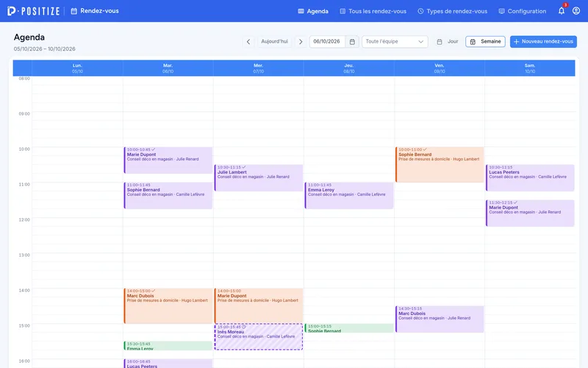Open Marc Dubois 14:00-15:00 appointment
The width and height of the screenshot is (588, 368).
[x=168, y=305]
